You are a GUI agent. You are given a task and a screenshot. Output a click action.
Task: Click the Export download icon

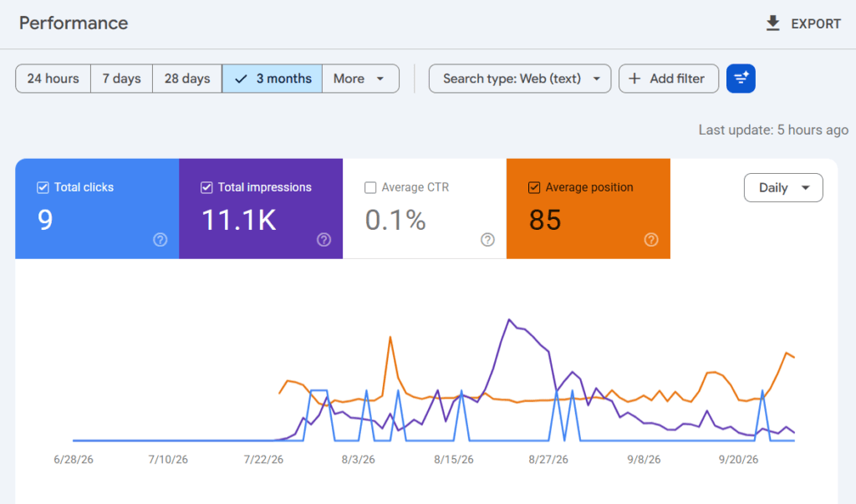click(772, 23)
